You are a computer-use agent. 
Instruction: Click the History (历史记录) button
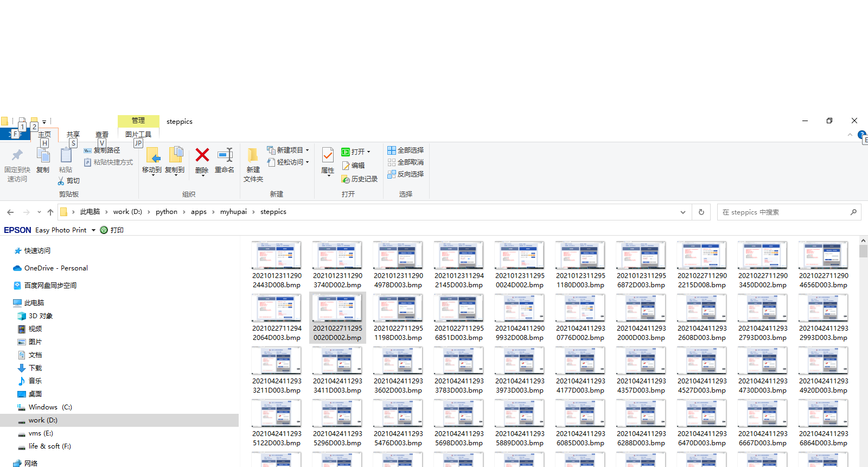click(359, 179)
